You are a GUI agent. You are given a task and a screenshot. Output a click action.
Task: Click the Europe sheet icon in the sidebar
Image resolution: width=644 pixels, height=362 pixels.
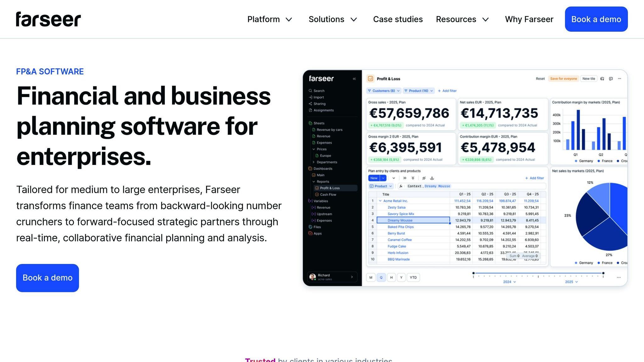[x=317, y=156]
